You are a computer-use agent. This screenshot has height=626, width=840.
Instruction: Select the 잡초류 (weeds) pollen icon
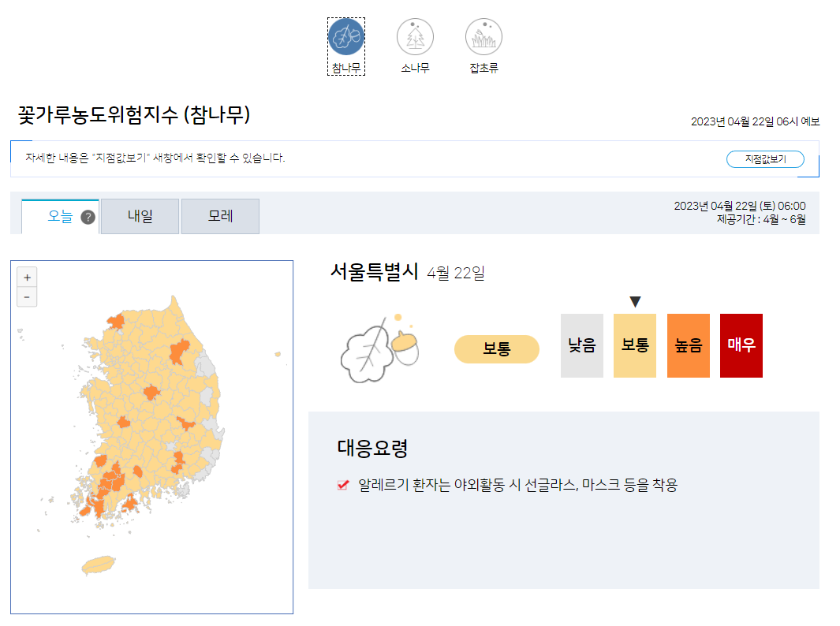[483, 36]
